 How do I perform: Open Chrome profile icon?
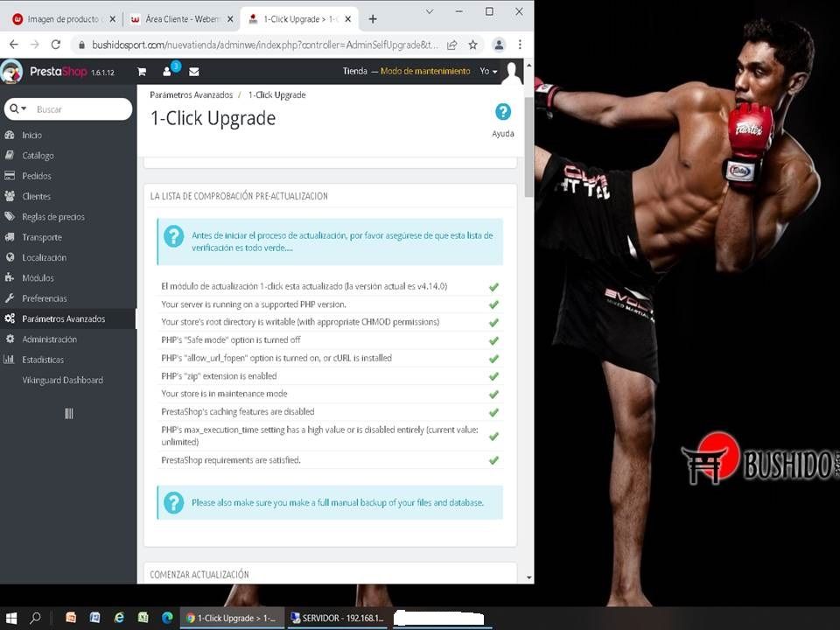[x=499, y=45]
